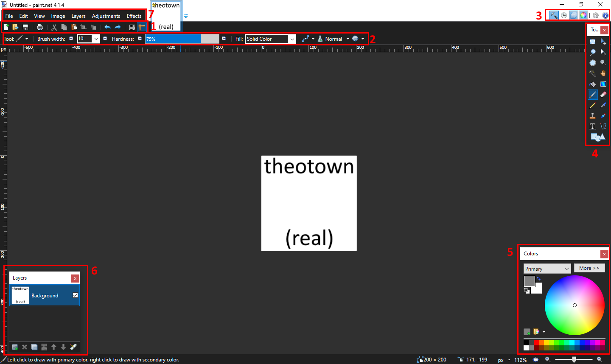611x364 pixels.
Task: Open the View menu
Action: tap(39, 16)
